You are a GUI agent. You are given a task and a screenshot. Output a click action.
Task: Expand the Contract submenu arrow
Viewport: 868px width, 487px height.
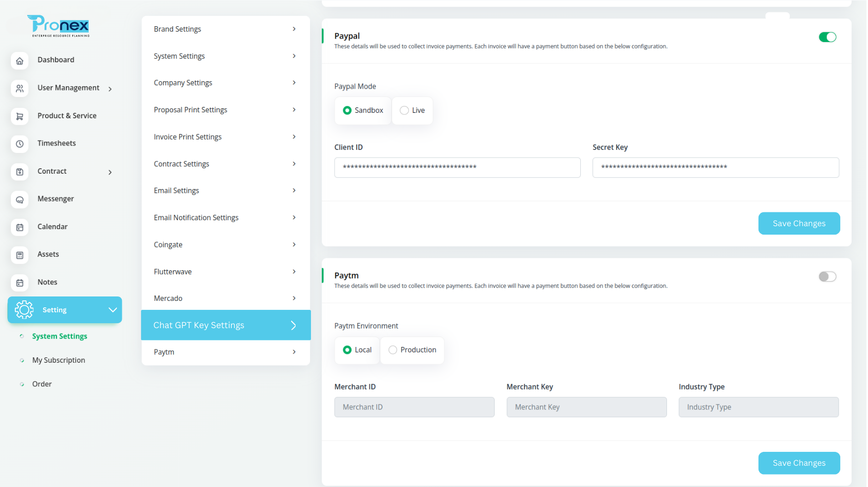(110, 172)
